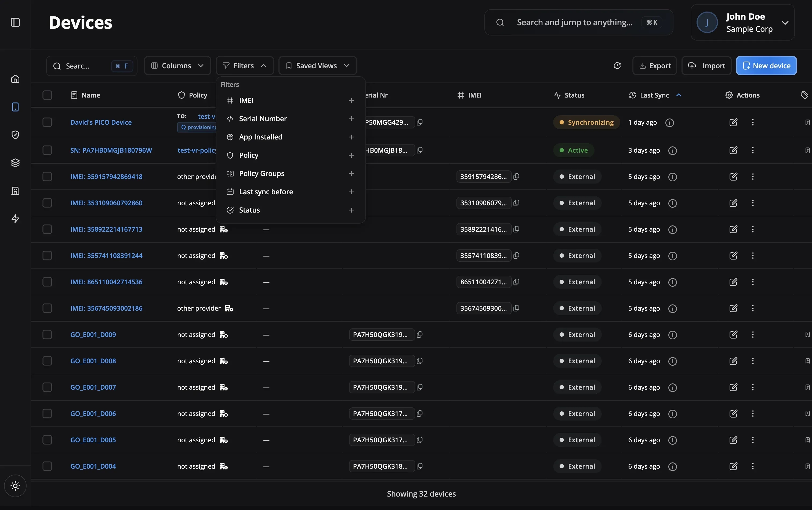Open John Doe account menu

click(x=742, y=23)
